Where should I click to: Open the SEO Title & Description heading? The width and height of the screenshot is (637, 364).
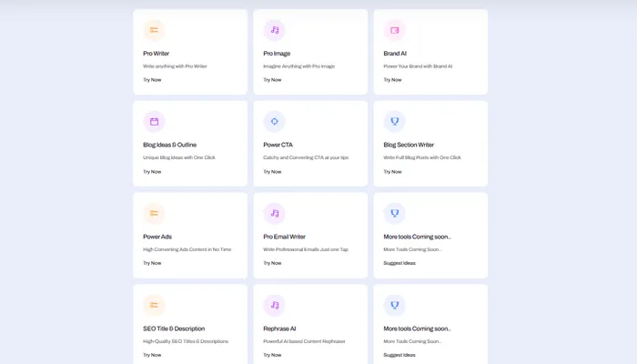tap(174, 329)
